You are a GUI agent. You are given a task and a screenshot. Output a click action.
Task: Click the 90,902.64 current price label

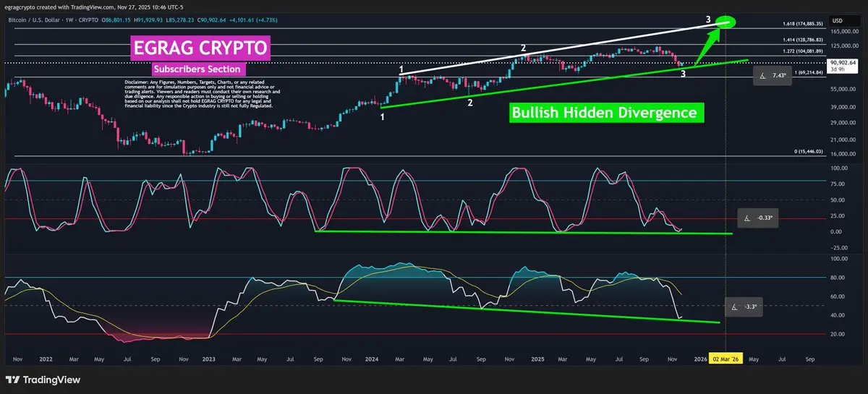pyautogui.click(x=844, y=63)
